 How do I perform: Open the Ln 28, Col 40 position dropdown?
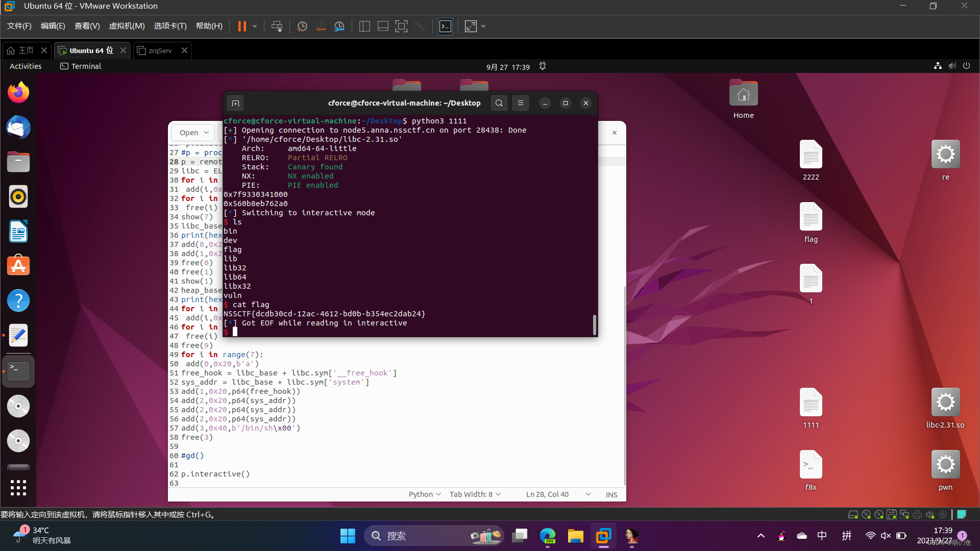coord(558,494)
